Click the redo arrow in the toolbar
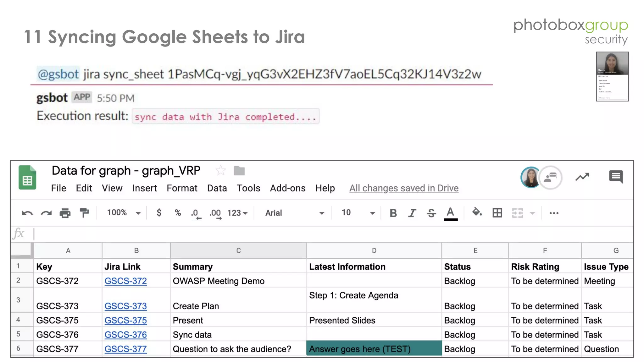The image size is (644, 362). click(x=47, y=213)
